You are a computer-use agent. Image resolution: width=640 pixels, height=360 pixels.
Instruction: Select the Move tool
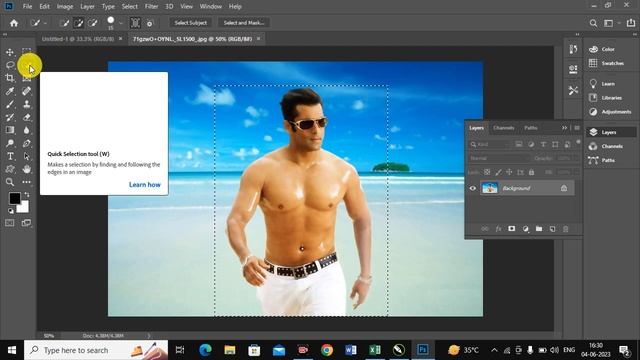10,52
